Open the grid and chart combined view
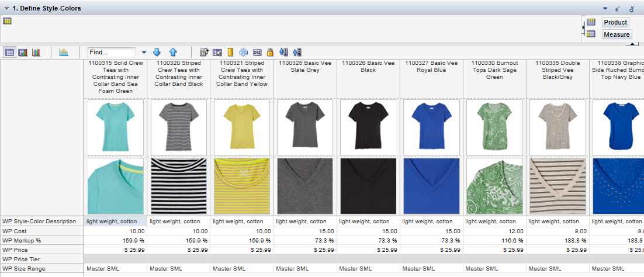 click(23, 52)
